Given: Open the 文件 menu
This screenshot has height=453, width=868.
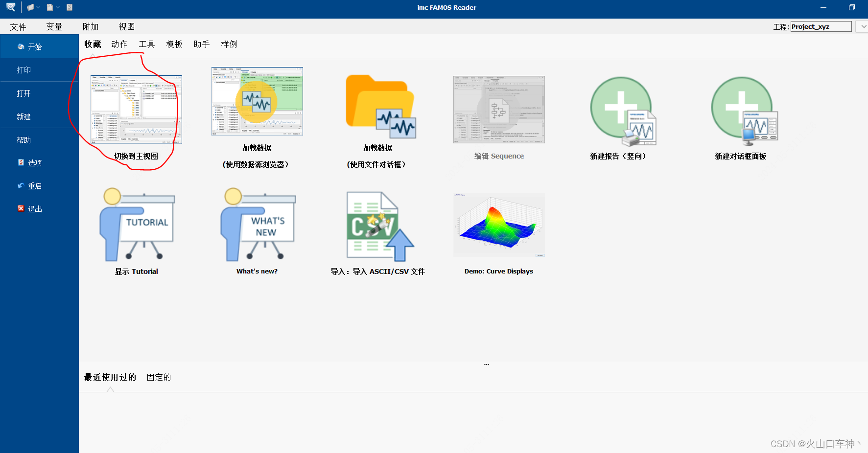Looking at the screenshot, I should point(18,27).
